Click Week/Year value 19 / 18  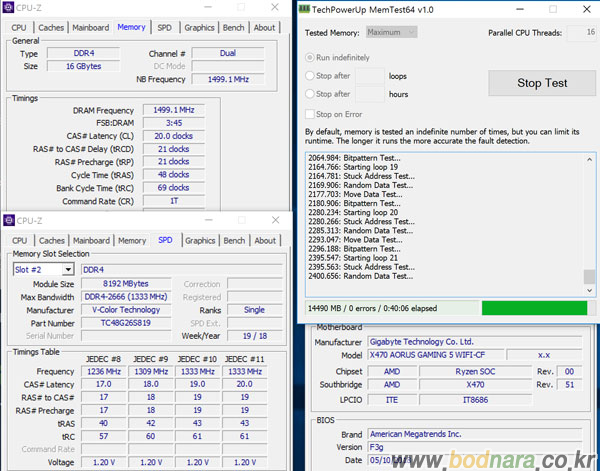pos(255,336)
